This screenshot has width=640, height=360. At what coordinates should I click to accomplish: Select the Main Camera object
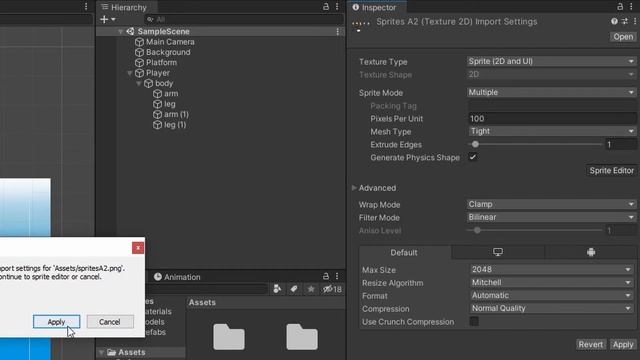(x=170, y=42)
